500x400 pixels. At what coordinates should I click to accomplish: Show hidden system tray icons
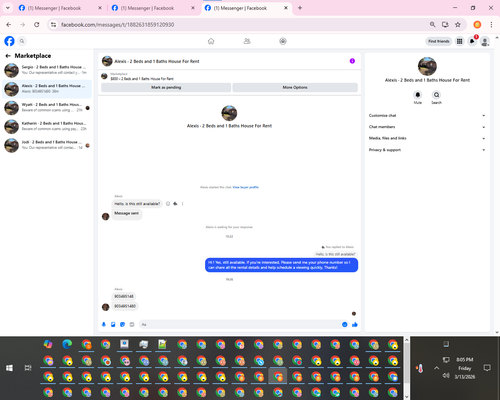pyautogui.click(x=436, y=368)
